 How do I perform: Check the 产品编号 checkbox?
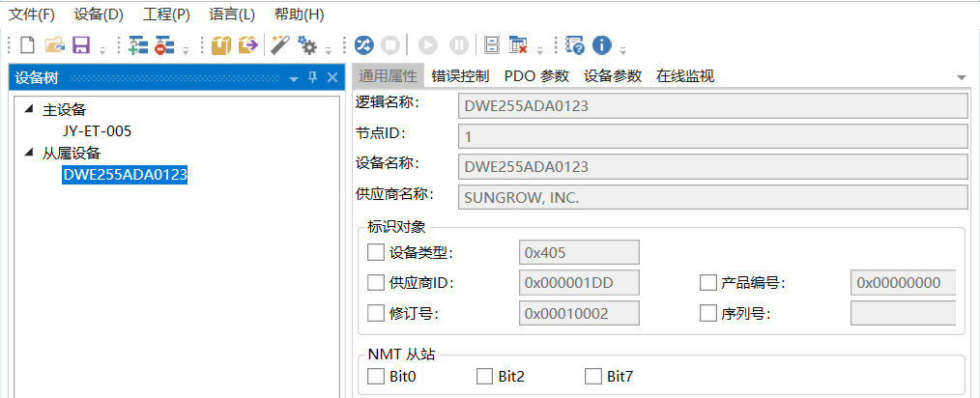click(707, 283)
